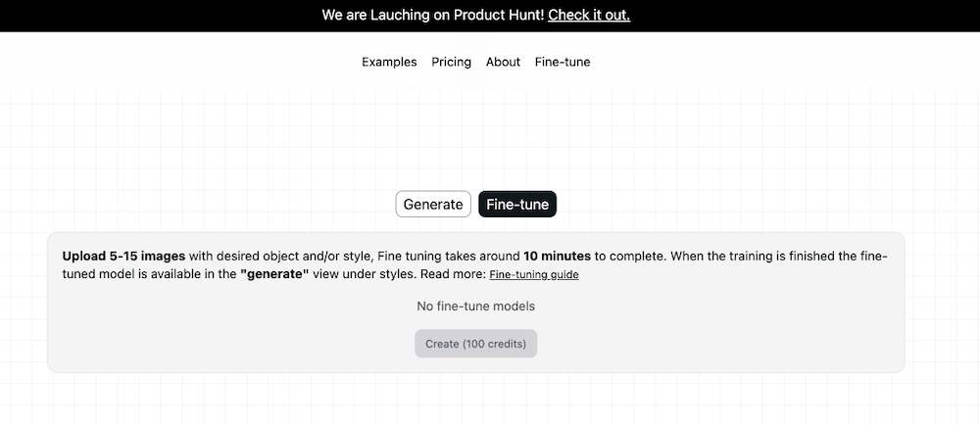
Task: Click the "to complete." text in instructions
Action: coord(630,257)
